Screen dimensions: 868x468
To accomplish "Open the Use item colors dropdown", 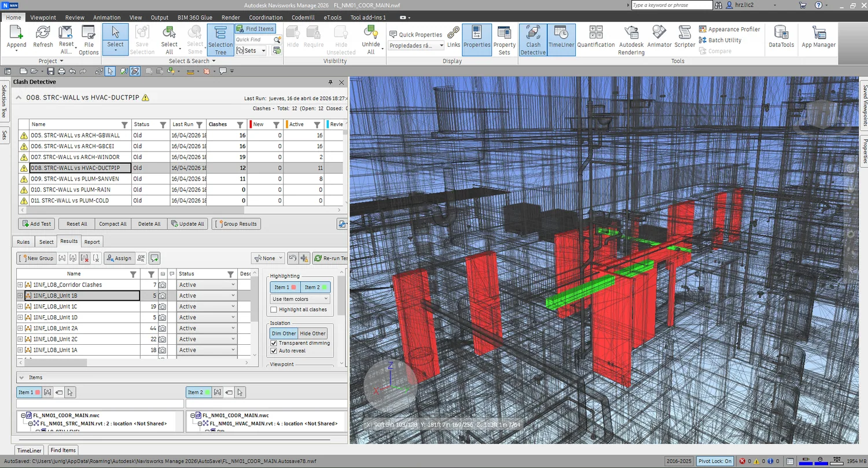I will [300, 299].
